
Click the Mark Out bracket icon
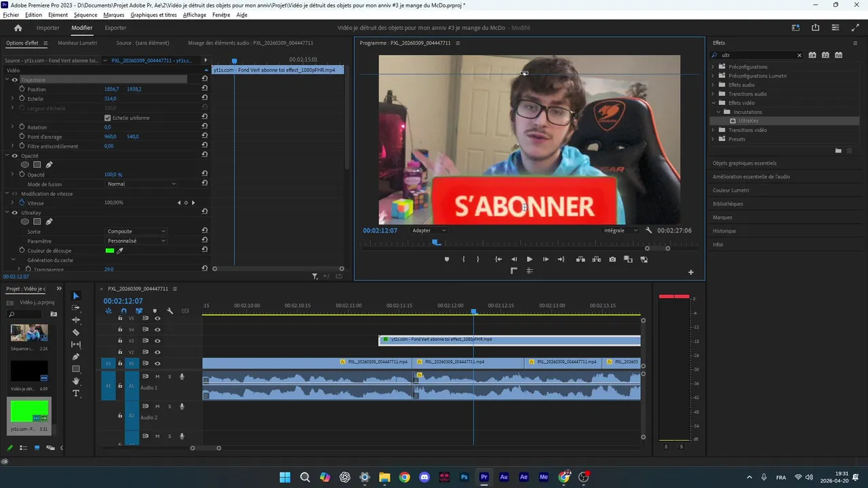click(x=478, y=259)
